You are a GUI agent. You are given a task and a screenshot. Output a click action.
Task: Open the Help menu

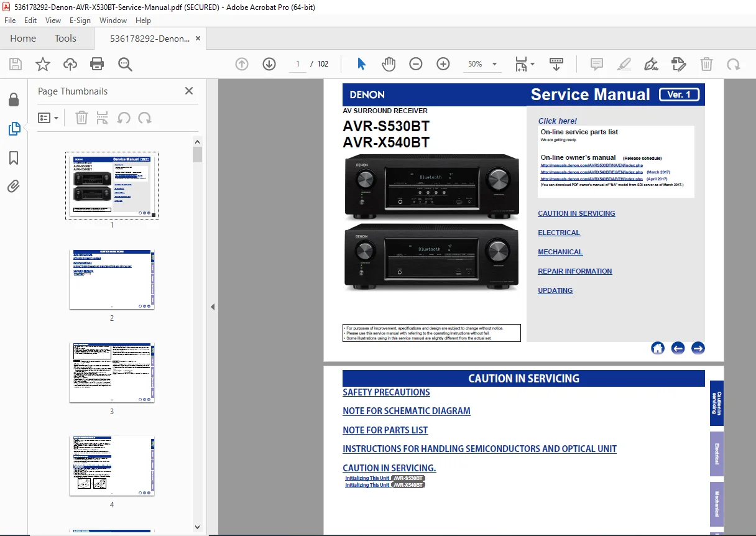pos(143,20)
